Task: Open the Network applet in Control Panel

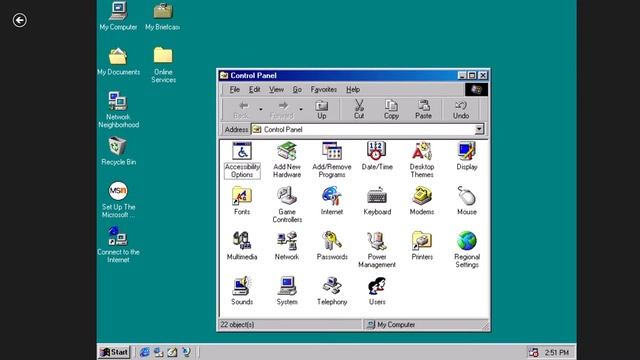Action: click(287, 246)
